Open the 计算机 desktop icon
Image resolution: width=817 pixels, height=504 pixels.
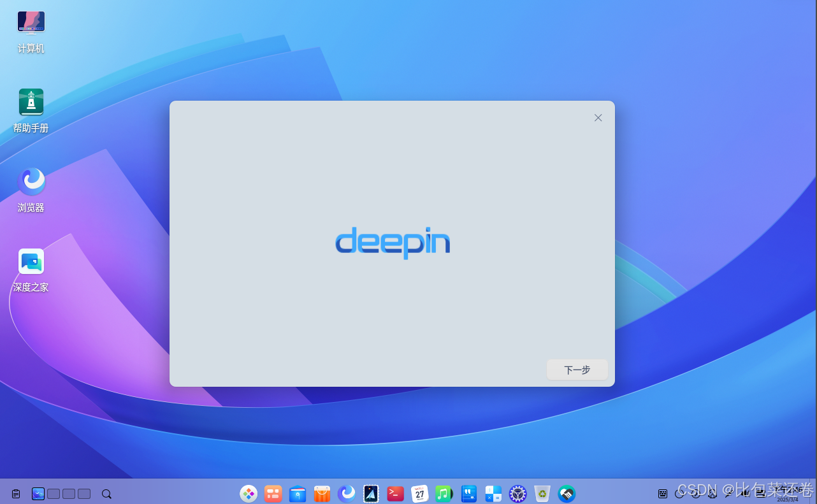tap(31, 31)
